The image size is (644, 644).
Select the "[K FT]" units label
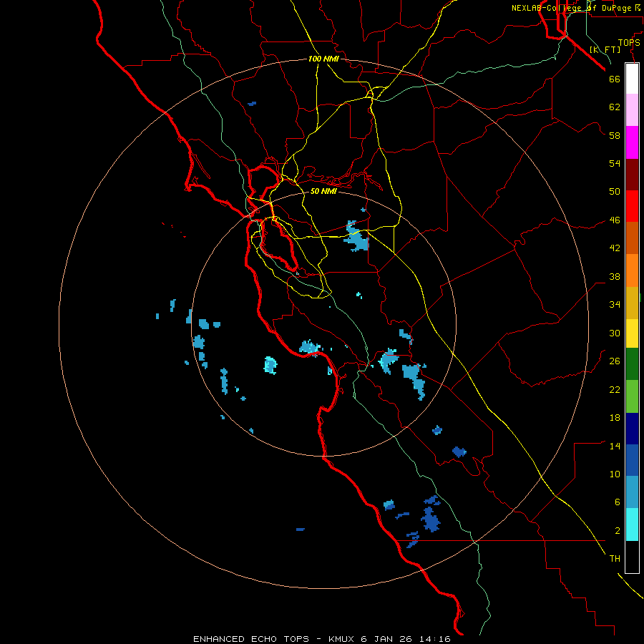coord(605,49)
